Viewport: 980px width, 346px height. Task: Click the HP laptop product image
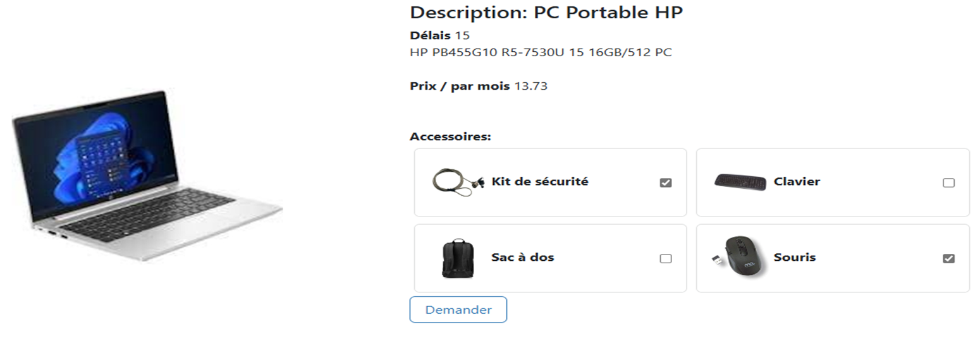147,176
